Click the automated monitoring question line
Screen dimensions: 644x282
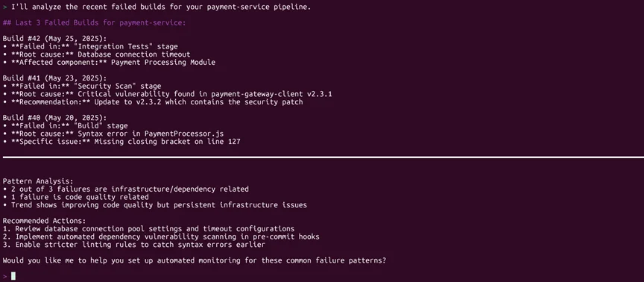pyautogui.click(x=195, y=260)
